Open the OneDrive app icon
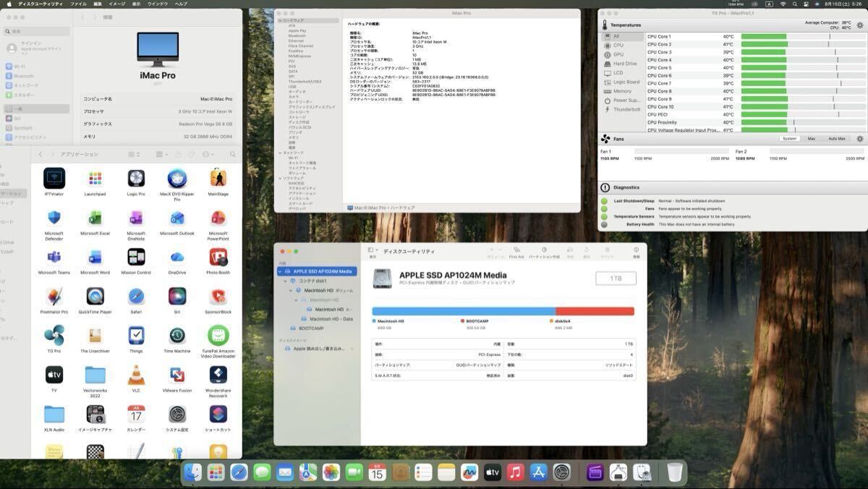This screenshot has width=868, height=489. (177, 257)
